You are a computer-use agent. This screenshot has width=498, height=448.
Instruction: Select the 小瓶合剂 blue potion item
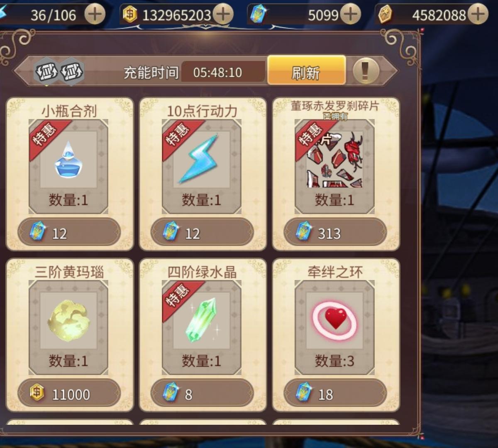tap(68, 166)
